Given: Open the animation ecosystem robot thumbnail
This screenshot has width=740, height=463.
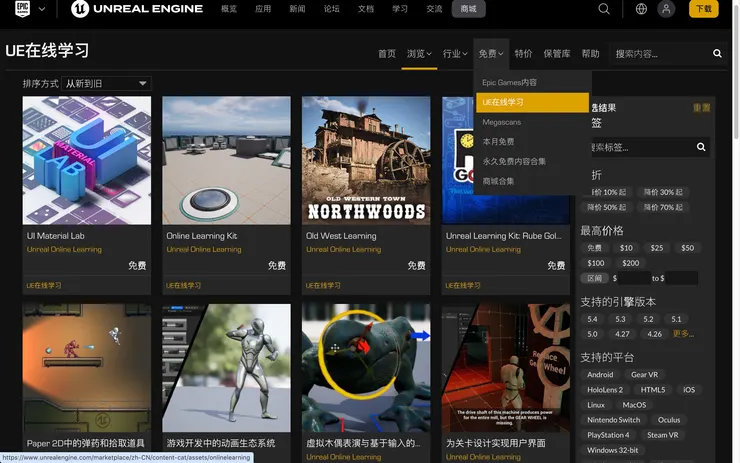Looking at the screenshot, I should pyautogui.click(x=227, y=368).
